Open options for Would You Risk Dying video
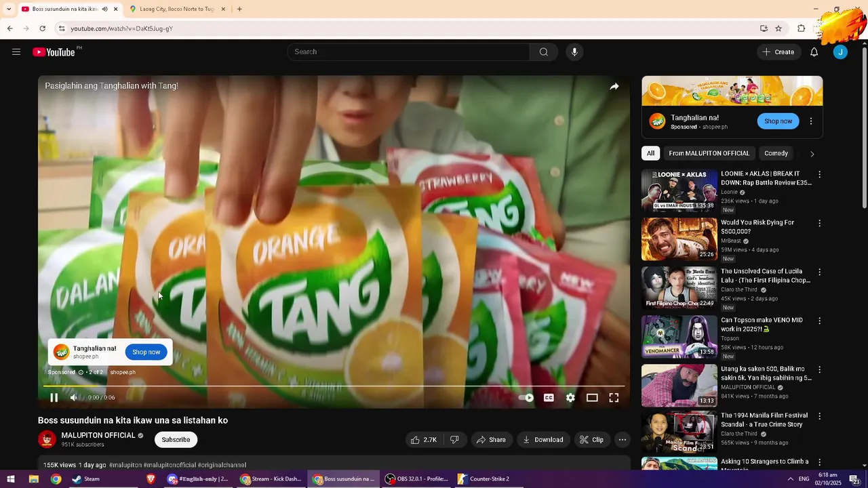The image size is (868, 488). click(x=819, y=223)
